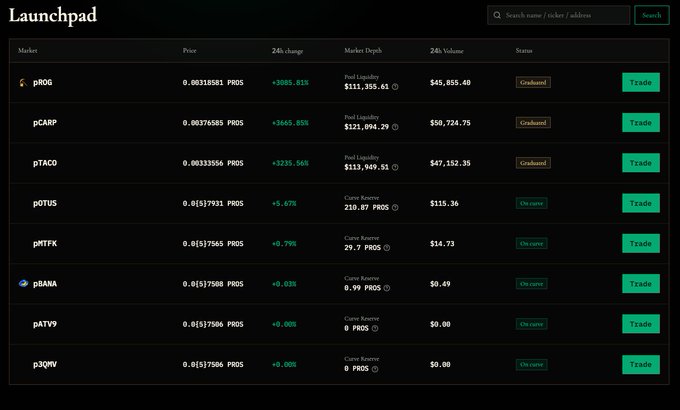
Task: Open the p3QMV Curve Reserve info icon
Action: click(375, 369)
